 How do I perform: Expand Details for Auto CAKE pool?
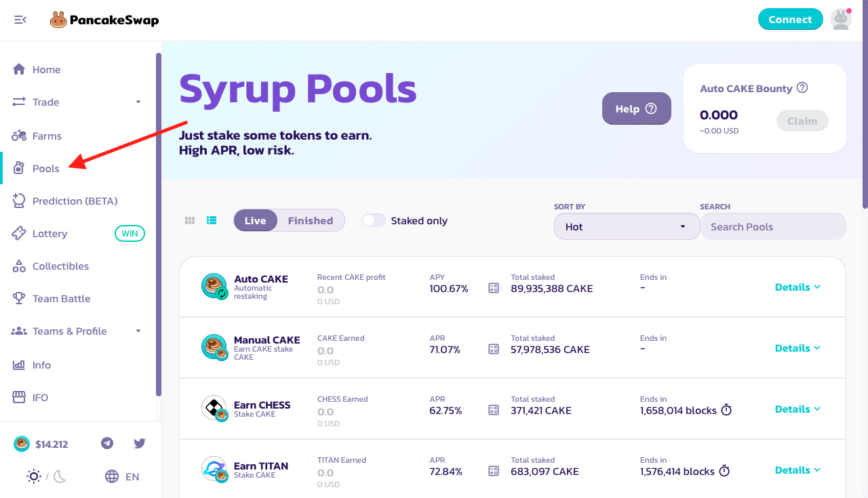797,287
